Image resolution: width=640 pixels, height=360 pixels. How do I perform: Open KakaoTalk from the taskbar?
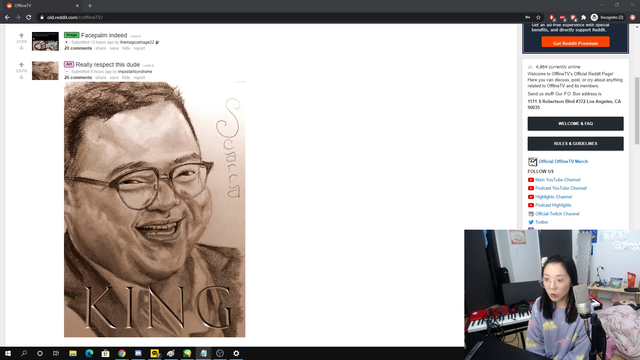(155, 353)
